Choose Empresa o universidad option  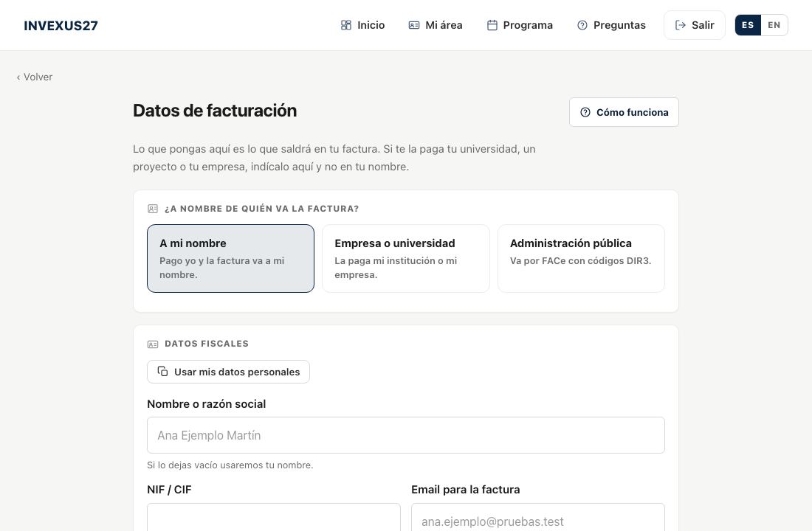click(x=406, y=258)
